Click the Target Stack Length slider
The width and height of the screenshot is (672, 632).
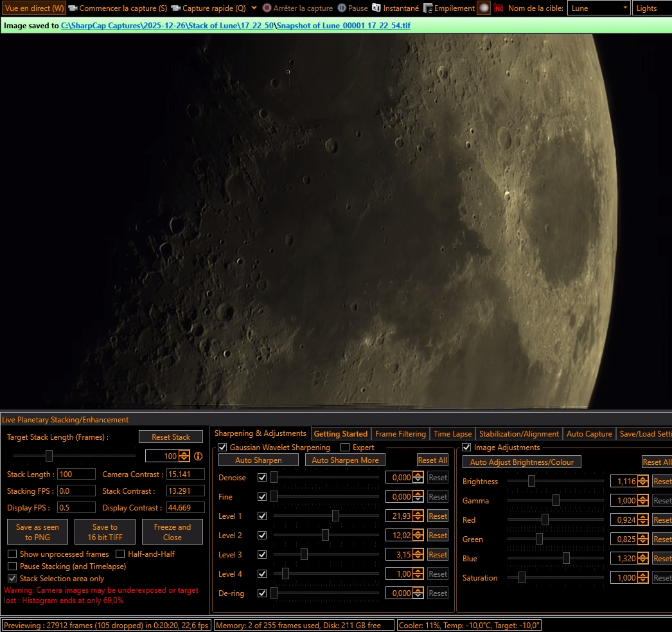(74, 456)
